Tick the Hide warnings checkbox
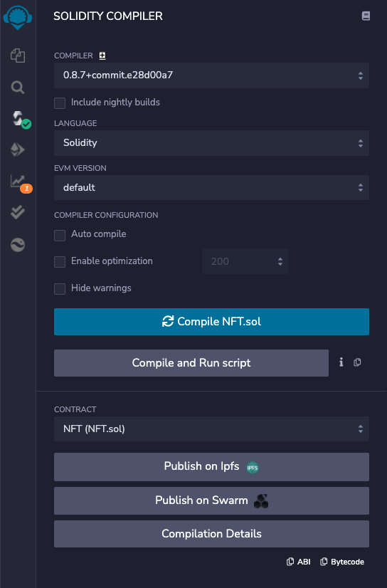387x588 pixels. click(60, 289)
